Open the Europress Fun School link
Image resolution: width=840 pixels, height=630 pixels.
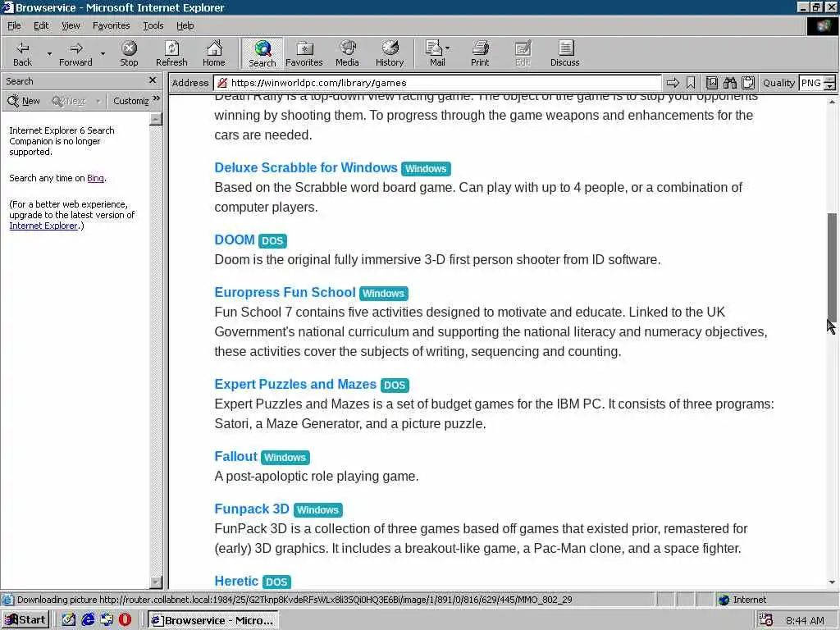pos(285,293)
